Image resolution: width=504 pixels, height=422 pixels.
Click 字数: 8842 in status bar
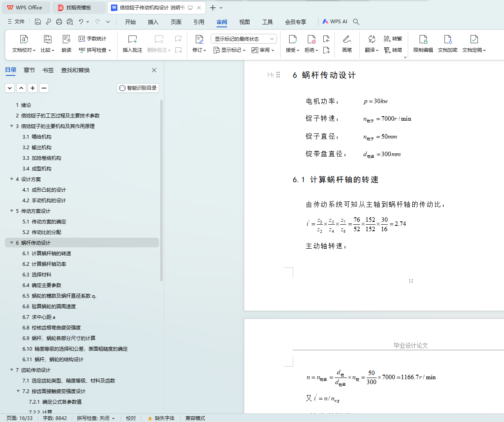click(55, 418)
